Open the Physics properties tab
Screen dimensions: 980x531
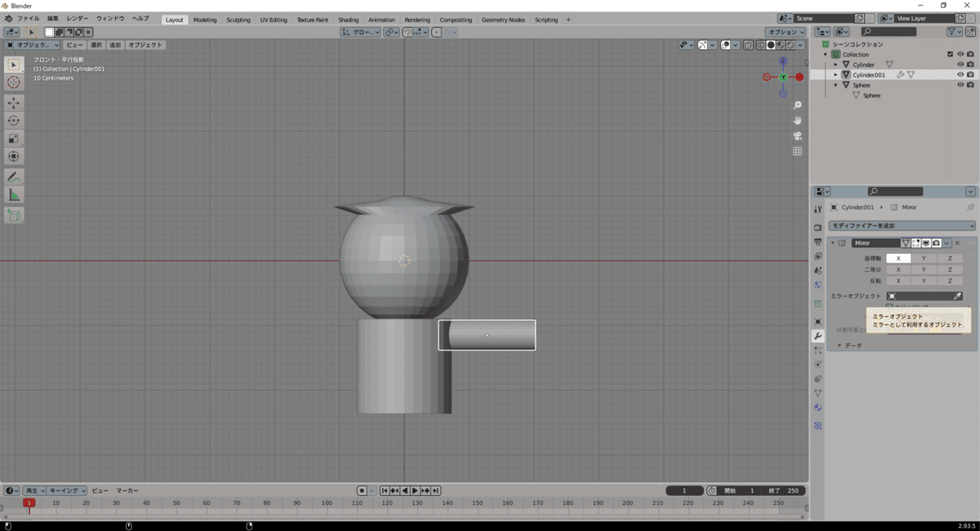[x=817, y=364]
